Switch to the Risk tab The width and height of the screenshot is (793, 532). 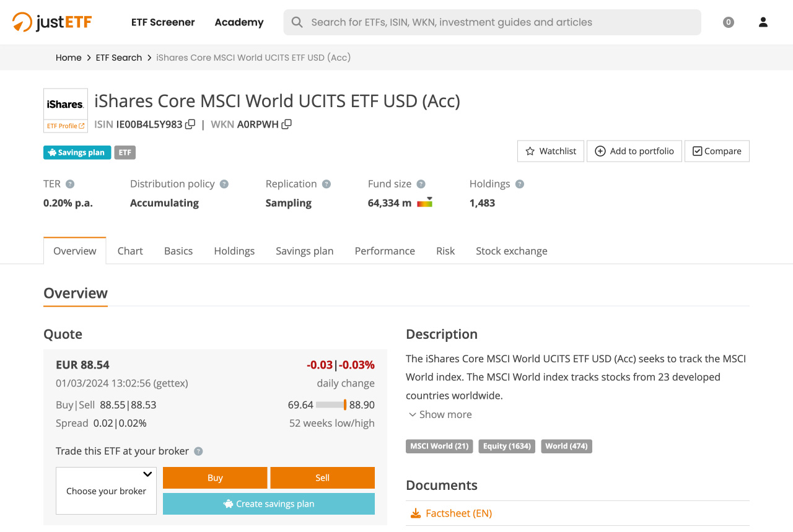pyautogui.click(x=445, y=251)
